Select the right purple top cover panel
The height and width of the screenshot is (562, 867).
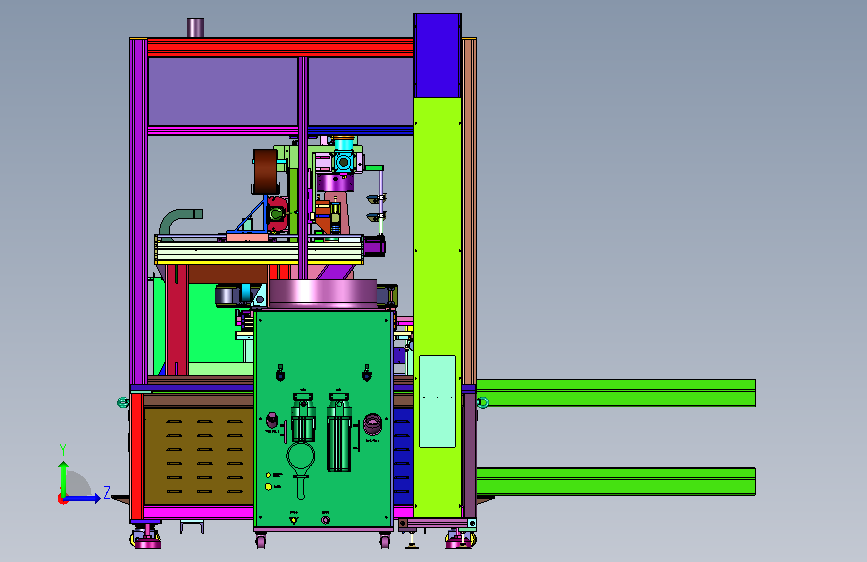click(361, 92)
